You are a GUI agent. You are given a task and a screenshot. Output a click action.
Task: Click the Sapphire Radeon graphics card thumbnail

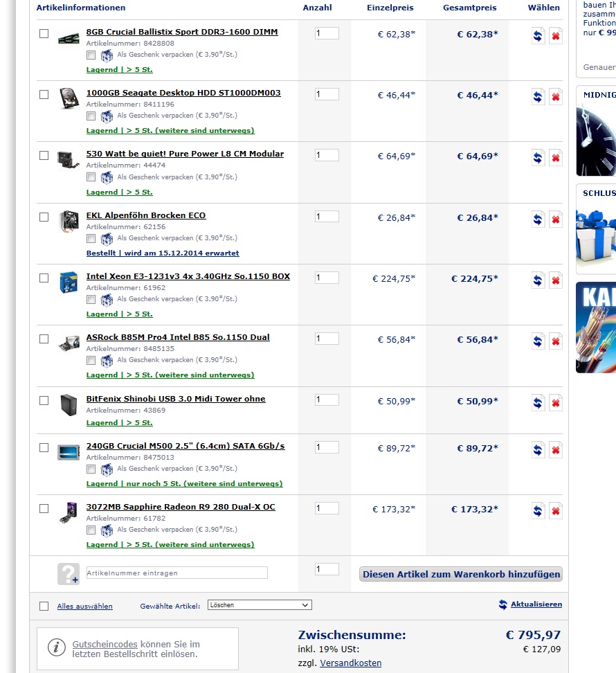tap(69, 513)
